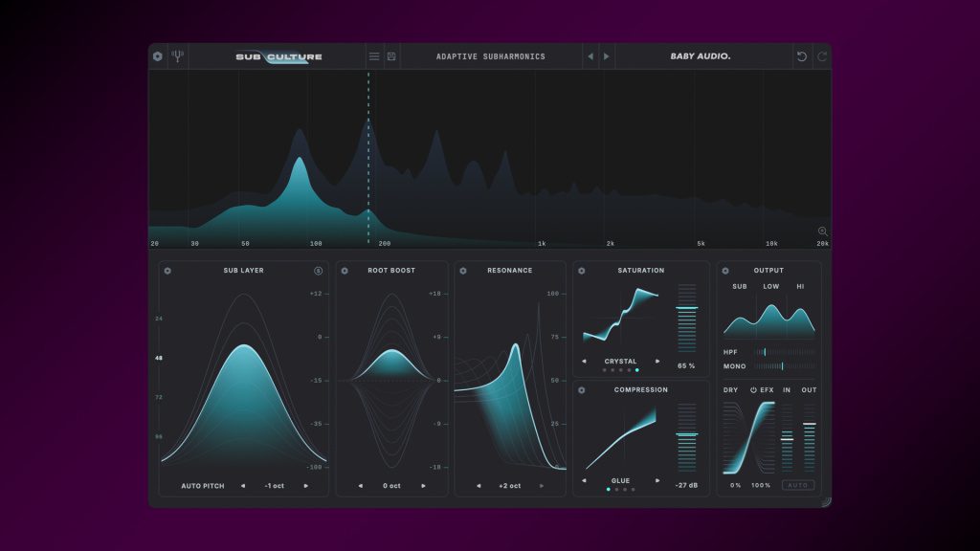Select the SUB output band label
The image size is (980, 551).
(740, 286)
